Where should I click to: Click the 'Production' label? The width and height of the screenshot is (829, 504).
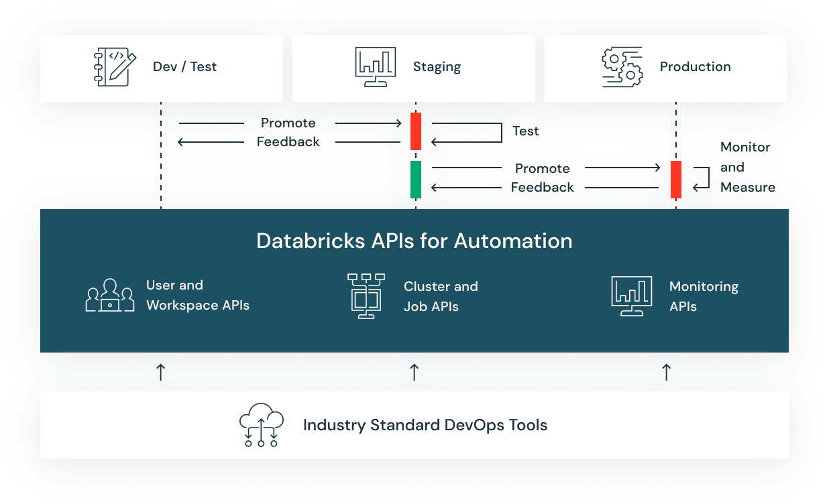[696, 67]
